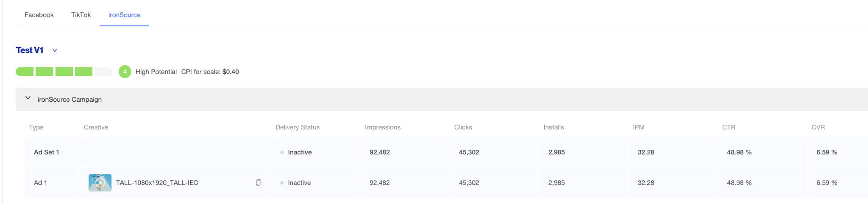Switch to the Facebook tab
This screenshot has width=868, height=204.
[x=39, y=15]
